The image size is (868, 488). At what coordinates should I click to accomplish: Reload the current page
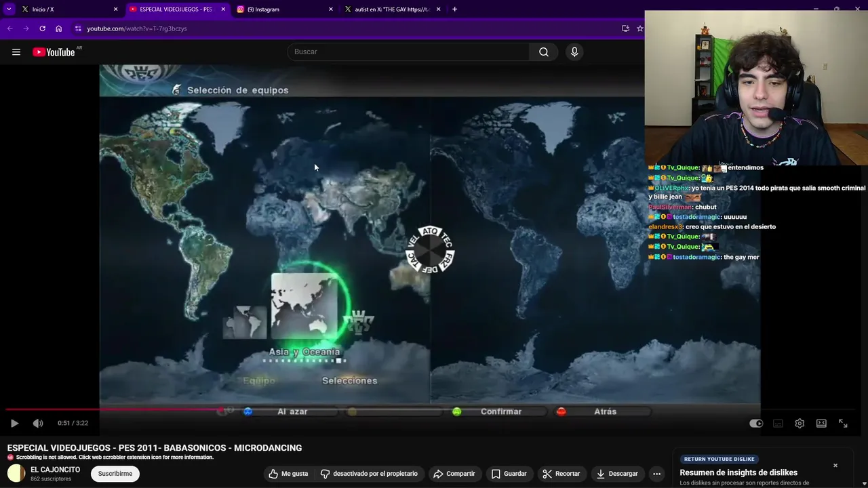[42, 28]
